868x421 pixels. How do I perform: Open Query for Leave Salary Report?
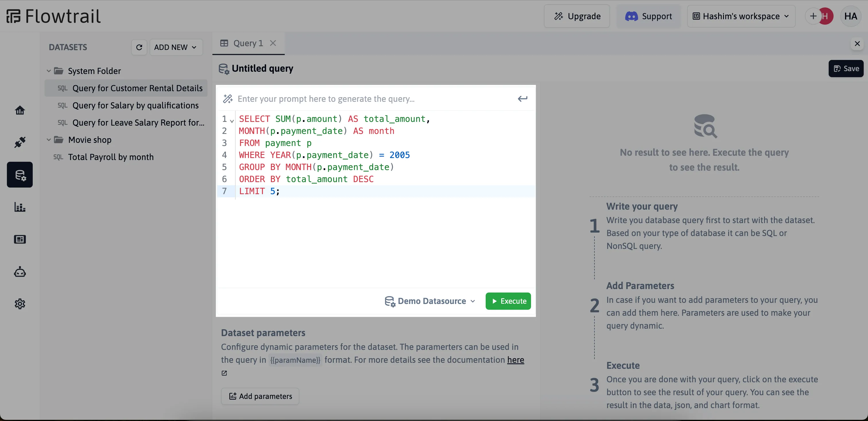[x=126, y=122]
